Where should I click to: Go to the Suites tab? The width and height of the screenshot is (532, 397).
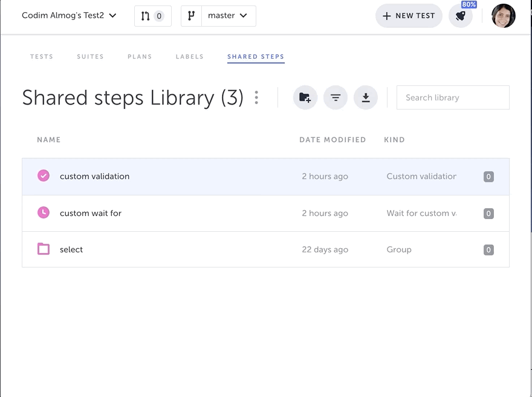click(90, 57)
